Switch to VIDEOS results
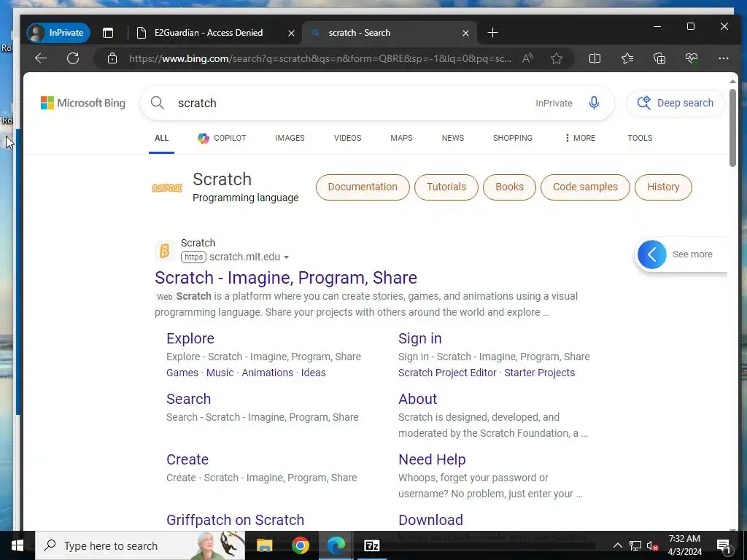Viewport: 747px width, 560px height. point(347,138)
